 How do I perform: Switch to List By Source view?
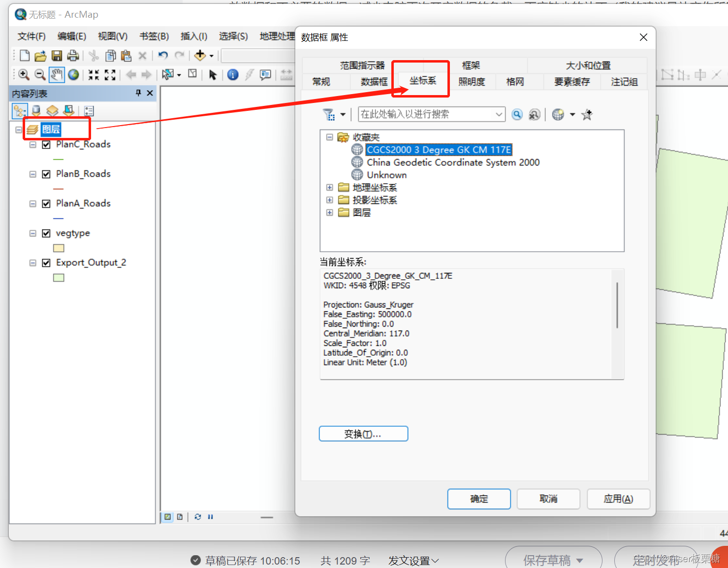click(x=36, y=111)
